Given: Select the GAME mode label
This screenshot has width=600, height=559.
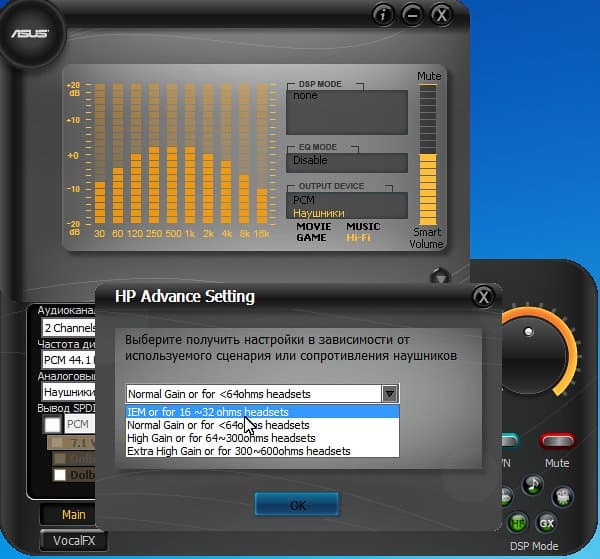Looking at the screenshot, I should coord(311,238).
